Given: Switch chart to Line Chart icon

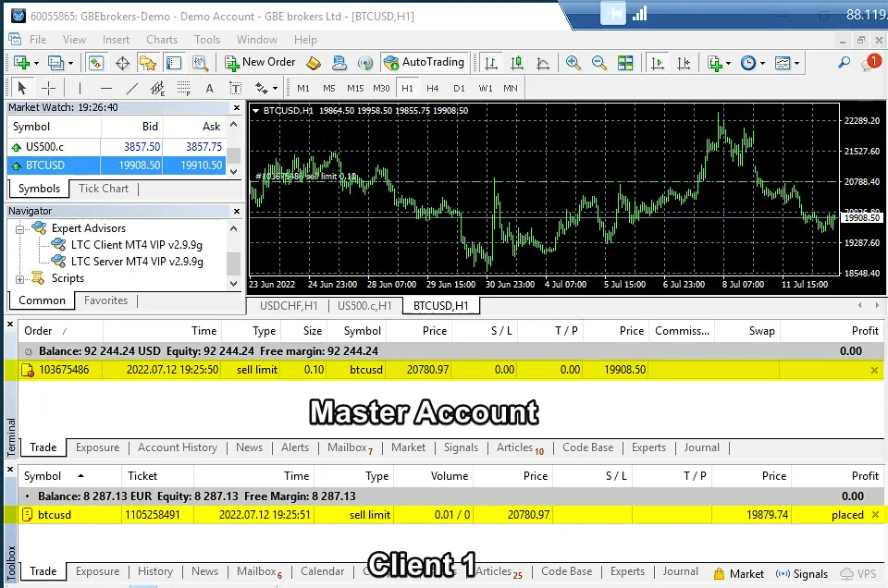Looking at the screenshot, I should [543, 63].
